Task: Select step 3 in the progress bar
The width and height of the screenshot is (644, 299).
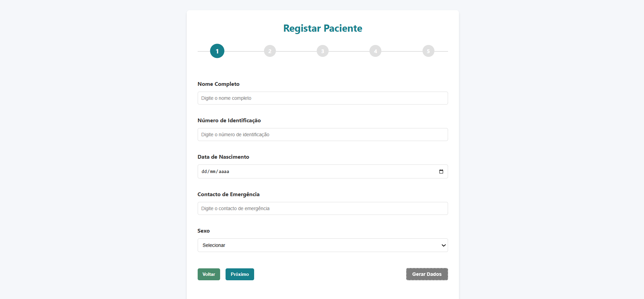Action: (x=323, y=51)
